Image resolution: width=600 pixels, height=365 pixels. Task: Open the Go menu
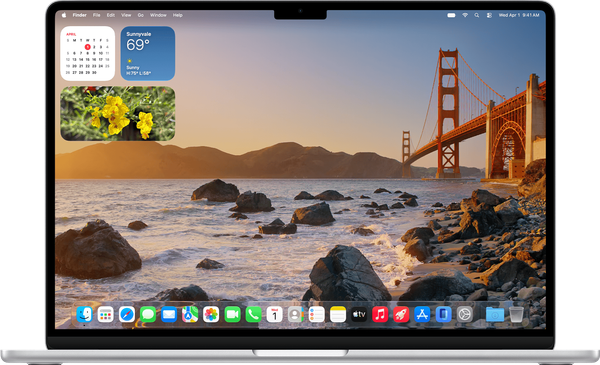(x=140, y=15)
